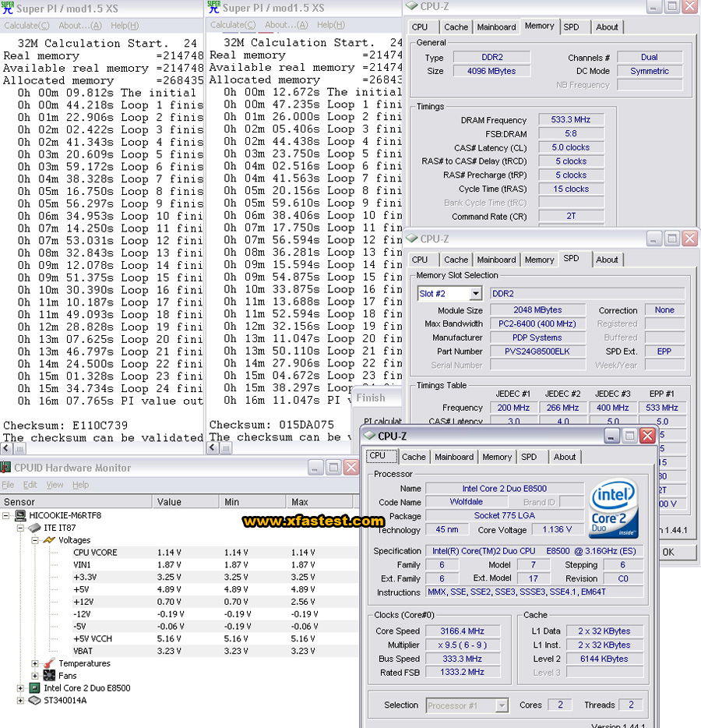
Task: Open About menu in left Super PI window
Action: coord(79,26)
